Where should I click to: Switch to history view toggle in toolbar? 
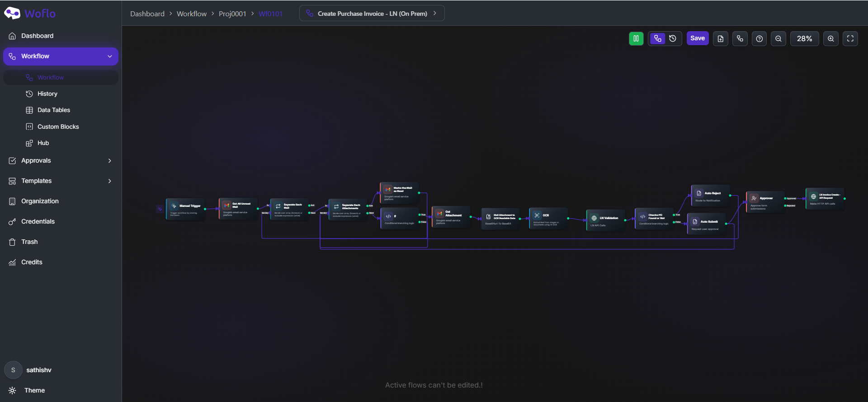[x=673, y=38]
